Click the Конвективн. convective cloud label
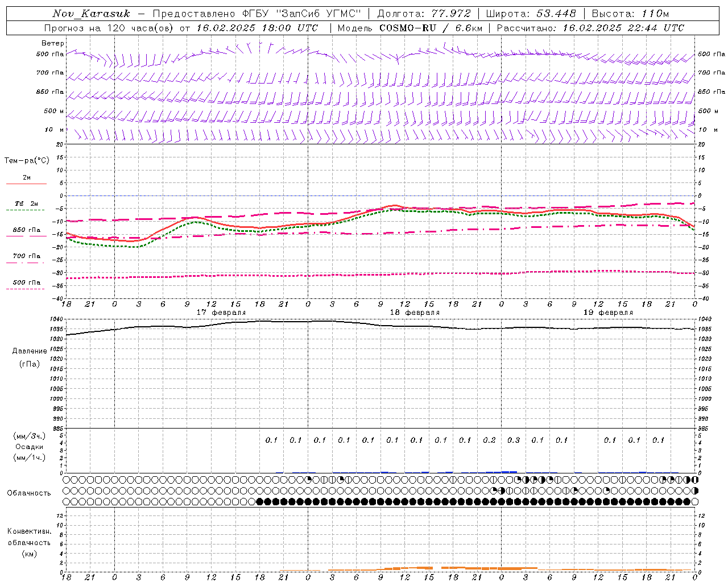 click(x=30, y=531)
